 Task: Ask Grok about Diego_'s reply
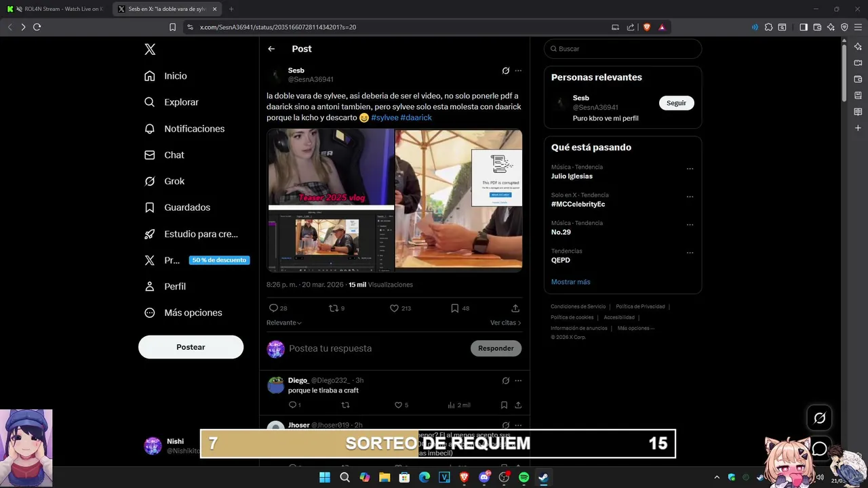505,381
